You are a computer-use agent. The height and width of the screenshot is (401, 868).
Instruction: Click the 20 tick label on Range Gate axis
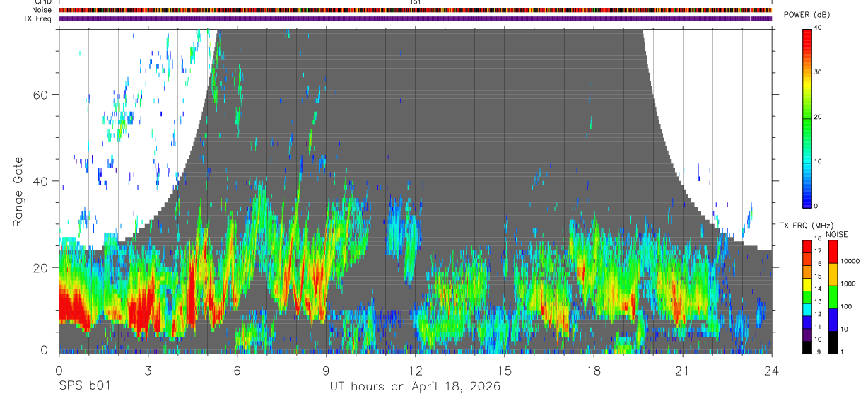pyautogui.click(x=42, y=267)
